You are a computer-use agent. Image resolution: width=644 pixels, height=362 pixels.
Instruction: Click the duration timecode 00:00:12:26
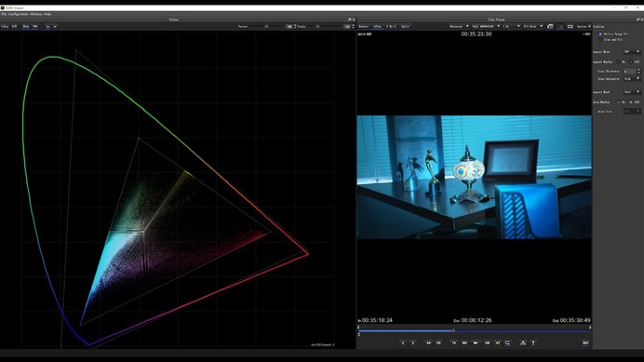click(476, 320)
